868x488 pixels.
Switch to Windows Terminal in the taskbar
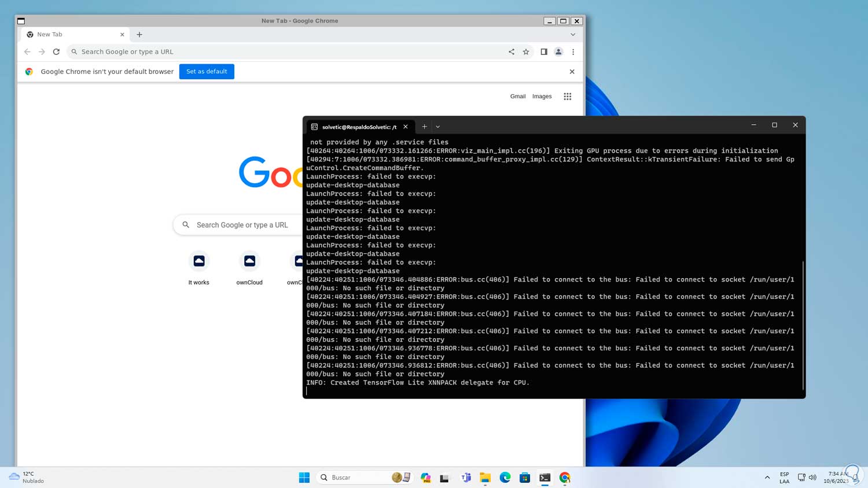pyautogui.click(x=545, y=478)
